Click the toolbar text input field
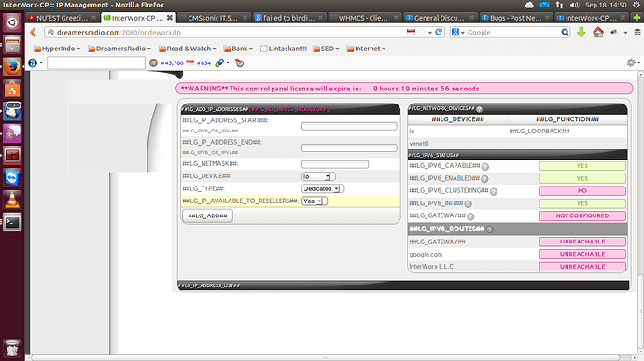The height and width of the screenshot is (361, 644). click(96, 62)
